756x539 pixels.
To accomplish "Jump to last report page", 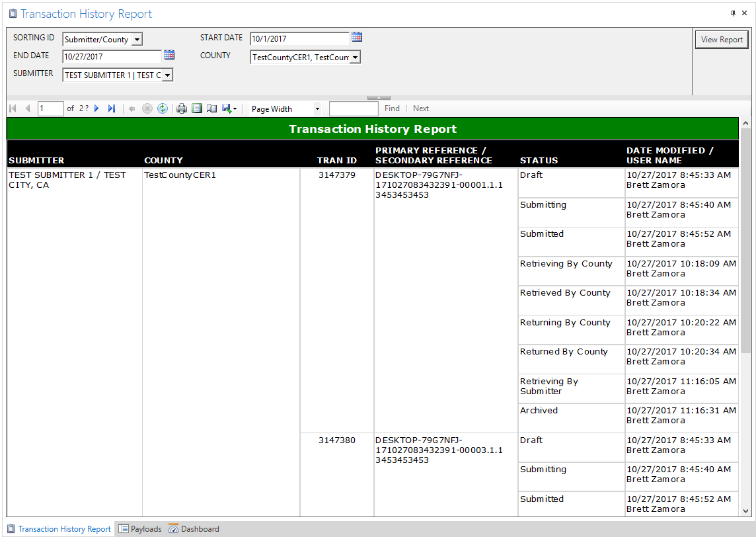I will [112, 108].
